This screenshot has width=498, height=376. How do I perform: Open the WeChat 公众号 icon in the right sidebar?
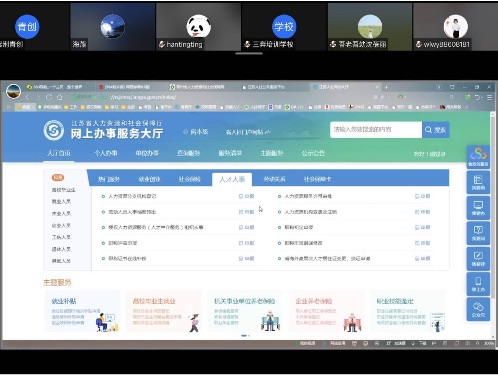pos(478,309)
